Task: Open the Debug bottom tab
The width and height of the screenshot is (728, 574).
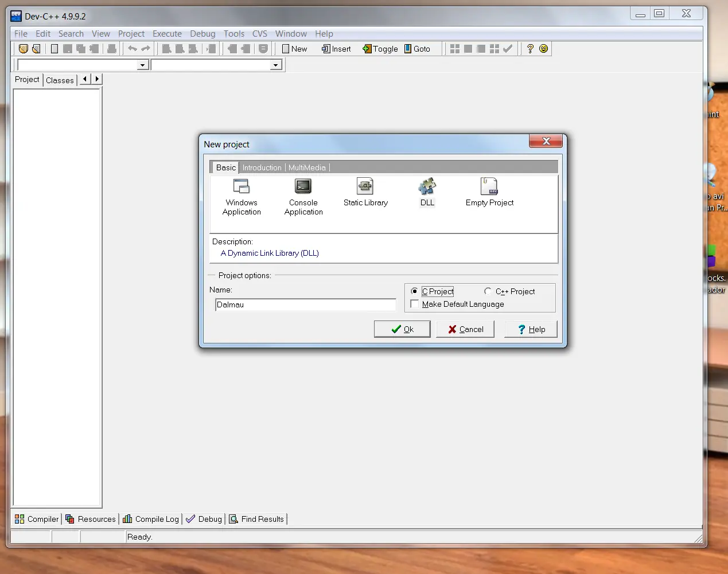Action: click(204, 519)
